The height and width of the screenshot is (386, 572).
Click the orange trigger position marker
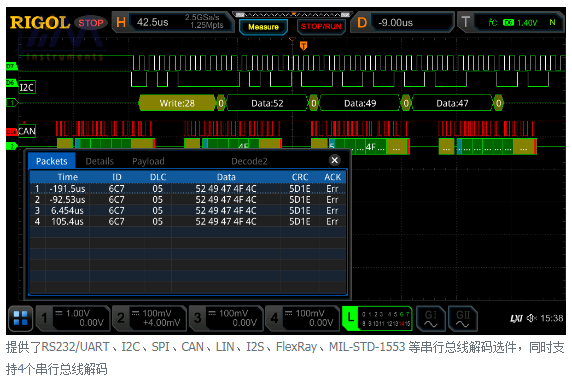point(304,46)
